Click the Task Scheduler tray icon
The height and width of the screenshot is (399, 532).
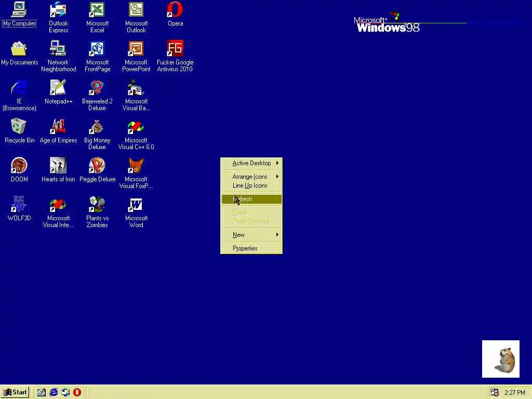tap(495, 393)
